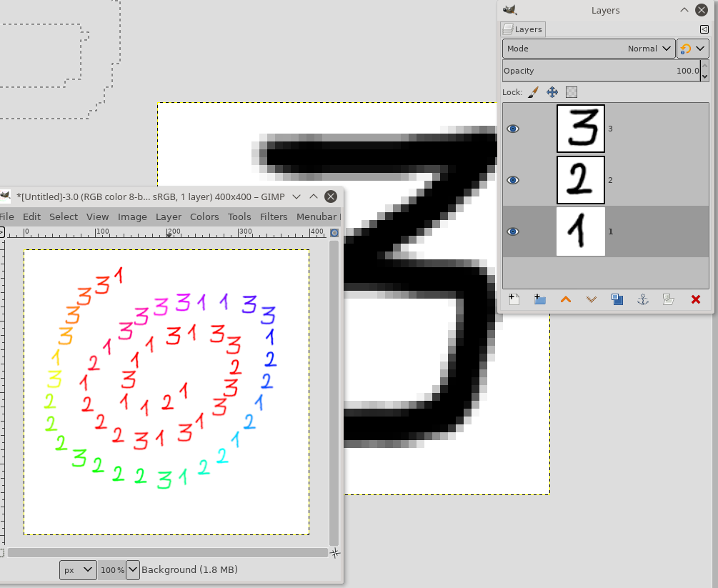Anchor the floating layer

point(643,299)
